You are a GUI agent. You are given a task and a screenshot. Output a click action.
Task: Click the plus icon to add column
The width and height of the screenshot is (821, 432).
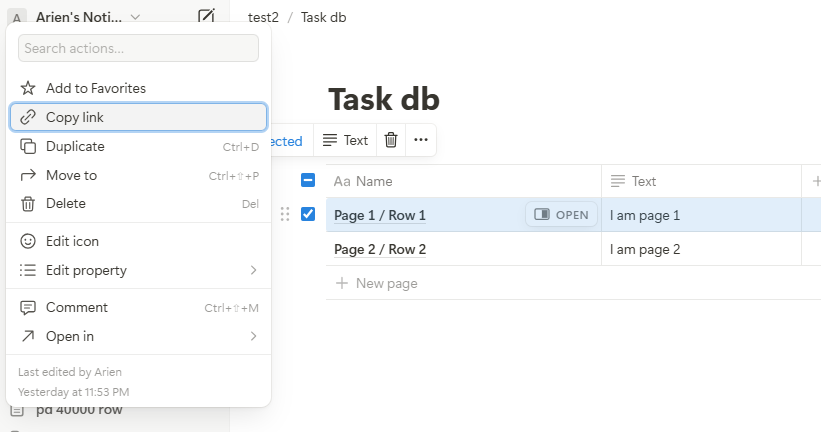[814, 181]
